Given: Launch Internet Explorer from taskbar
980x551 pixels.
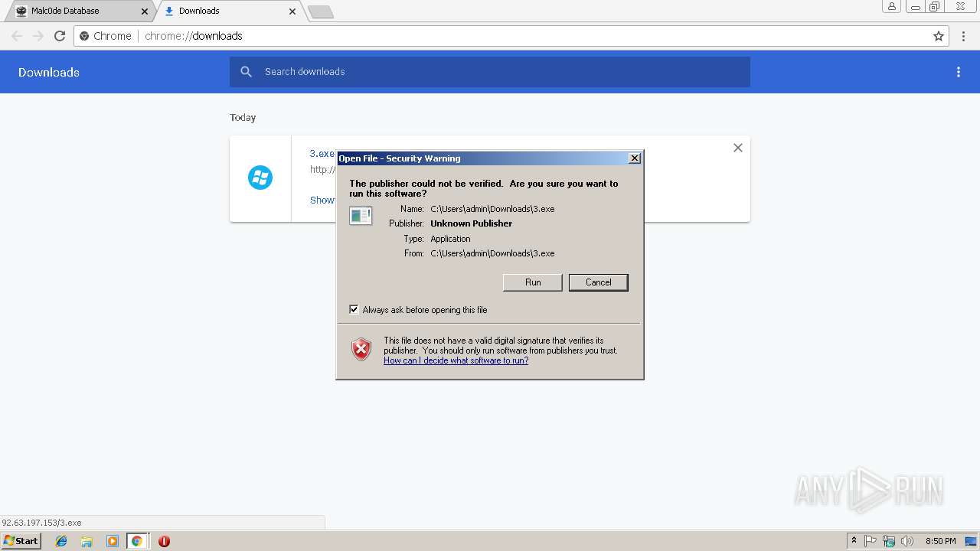Looking at the screenshot, I should (61, 541).
